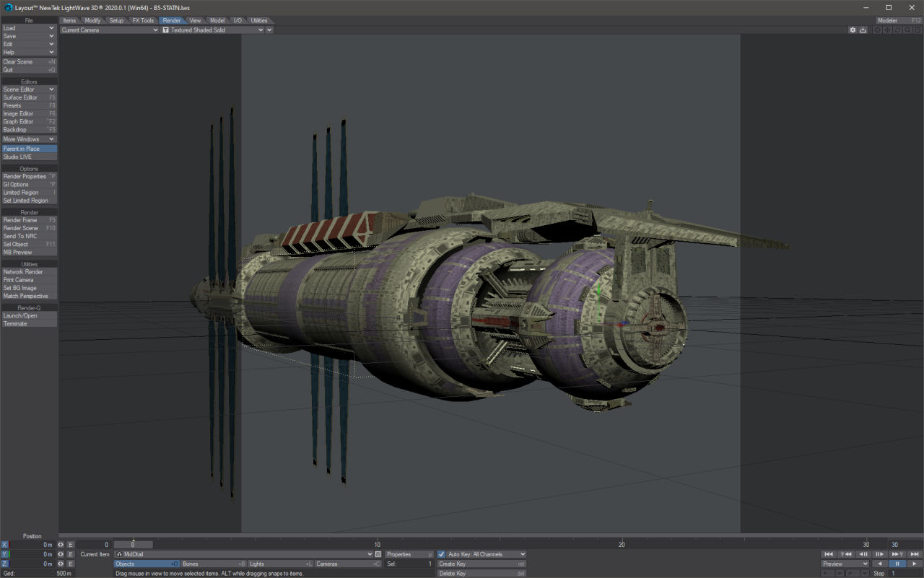The height and width of the screenshot is (578, 924).
Task: Click the Z channel envelope E button
Action: tap(71, 564)
